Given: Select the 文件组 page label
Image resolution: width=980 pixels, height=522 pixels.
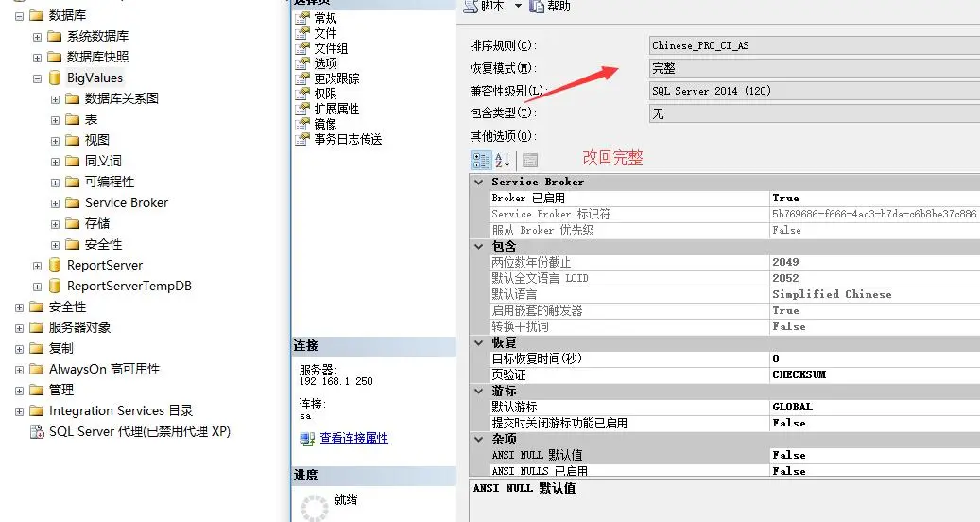Looking at the screenshot, I should (331, 48).
